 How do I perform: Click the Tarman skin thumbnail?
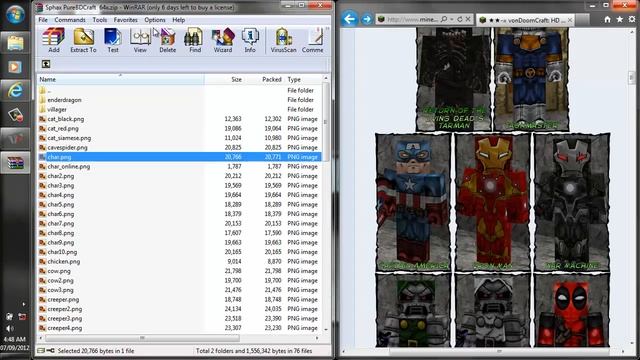tap(453, 79)
